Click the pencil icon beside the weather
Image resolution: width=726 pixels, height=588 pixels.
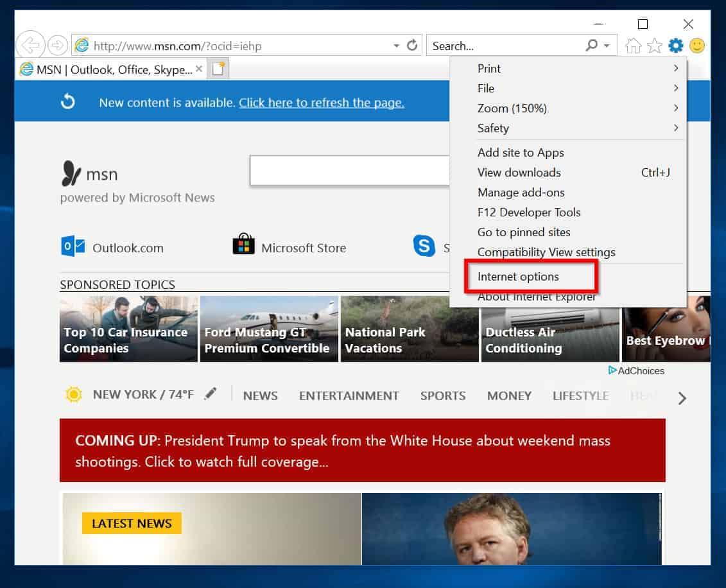[x=211, y=394]
